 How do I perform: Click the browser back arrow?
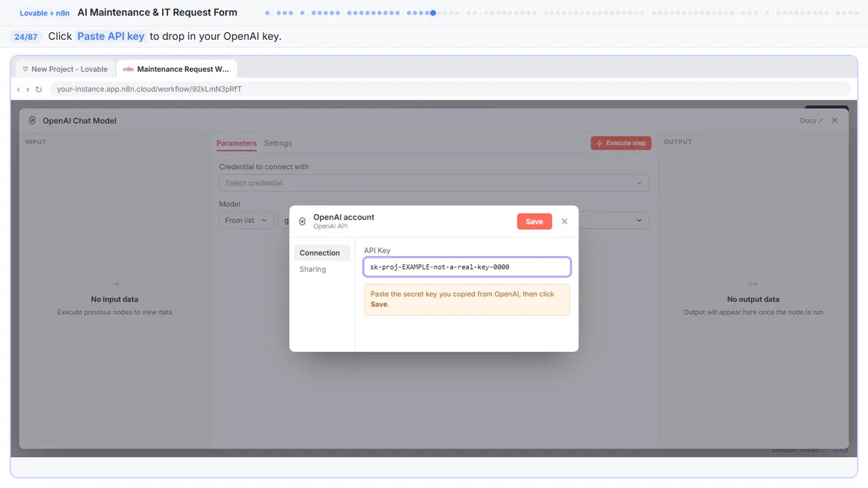[x=19, y=89]
